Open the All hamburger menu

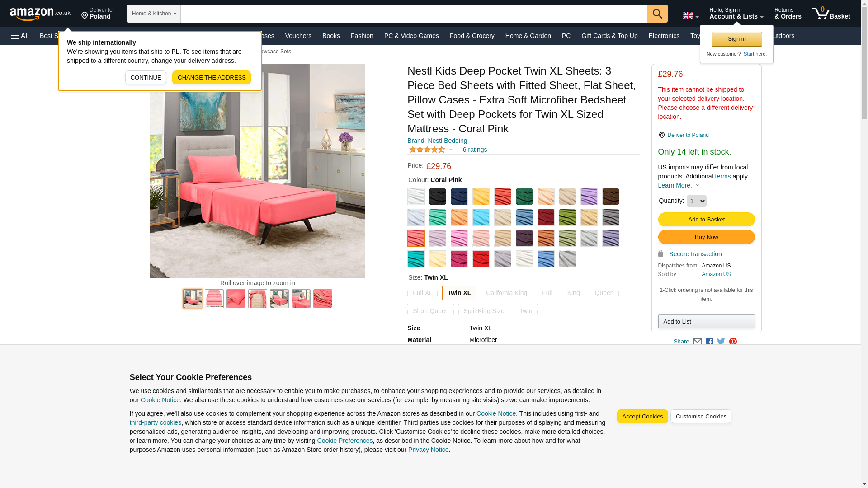(x=20, y=36)
